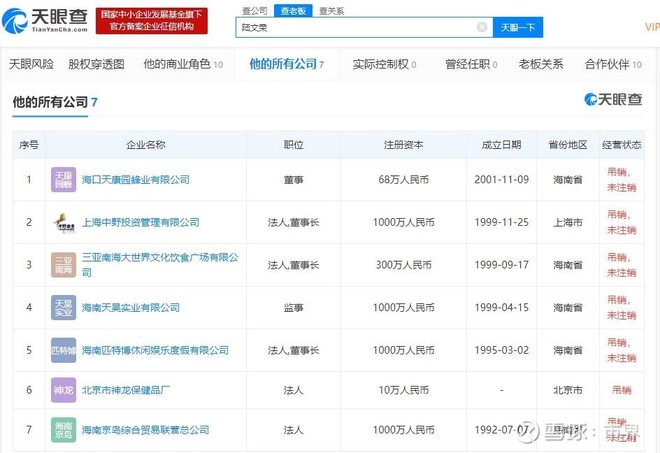The height and width of the screenshot is (453, 660).
Task: Select the 他的所有公司 tab
Action: [x=287, y=64]
